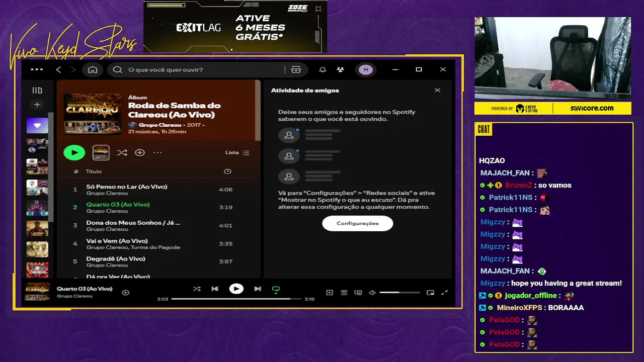Click the ExitLag 'Ative 6 meses grátis' banner
The image size is (644, 362).
(235, 26)
